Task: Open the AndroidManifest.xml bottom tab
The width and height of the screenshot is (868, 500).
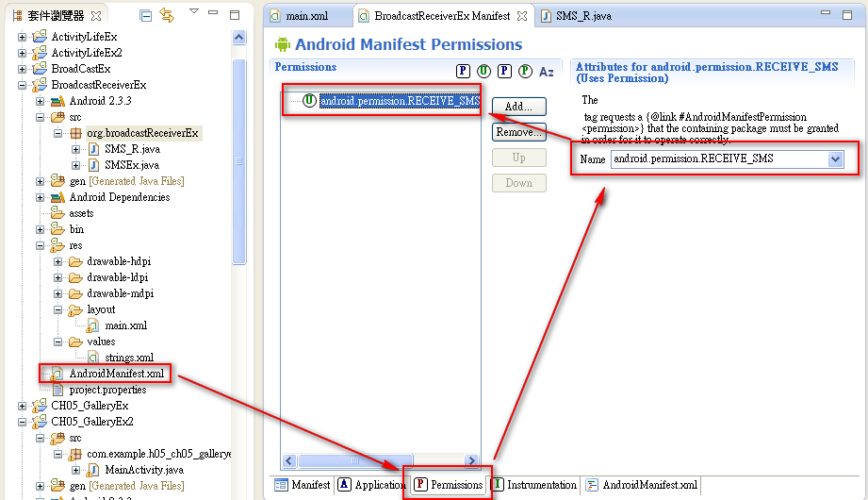Action: tap(642, 485)
